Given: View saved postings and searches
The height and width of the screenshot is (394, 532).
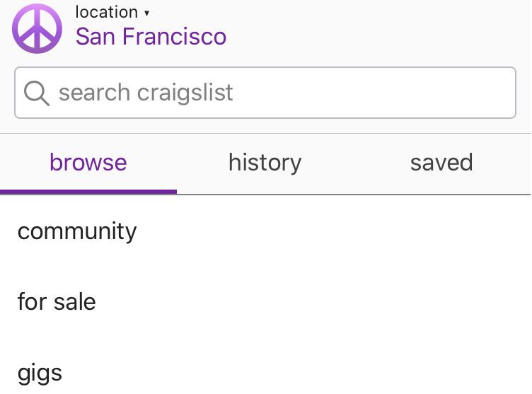Looking at the screenshot, I should [x=441, y=163].
